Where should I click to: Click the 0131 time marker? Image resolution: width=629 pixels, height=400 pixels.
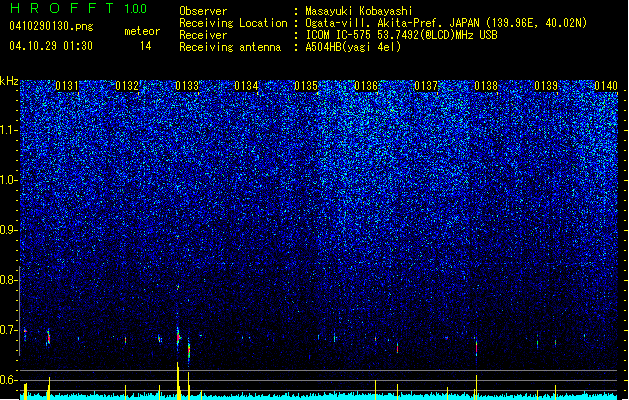pos(67,86)
